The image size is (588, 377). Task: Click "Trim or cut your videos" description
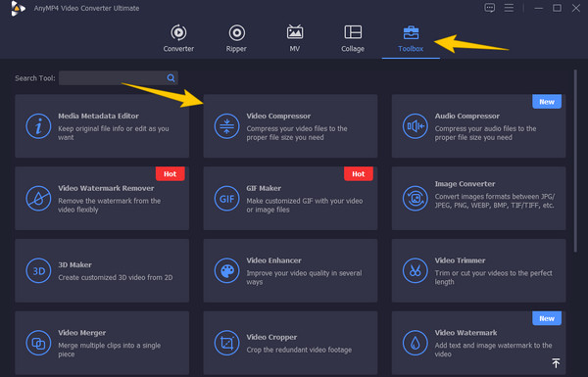click(493, 278)
